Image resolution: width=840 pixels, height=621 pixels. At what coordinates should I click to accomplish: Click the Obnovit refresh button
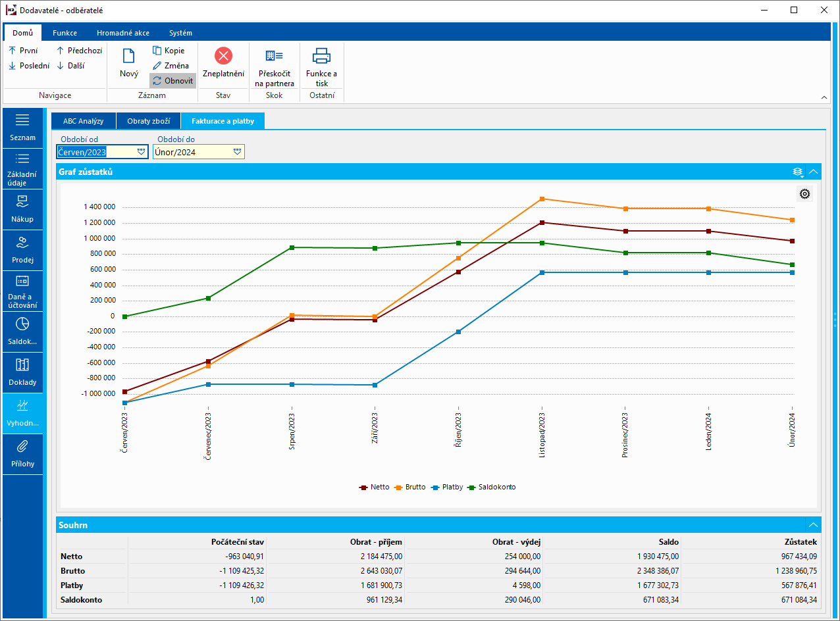[172, 81]
